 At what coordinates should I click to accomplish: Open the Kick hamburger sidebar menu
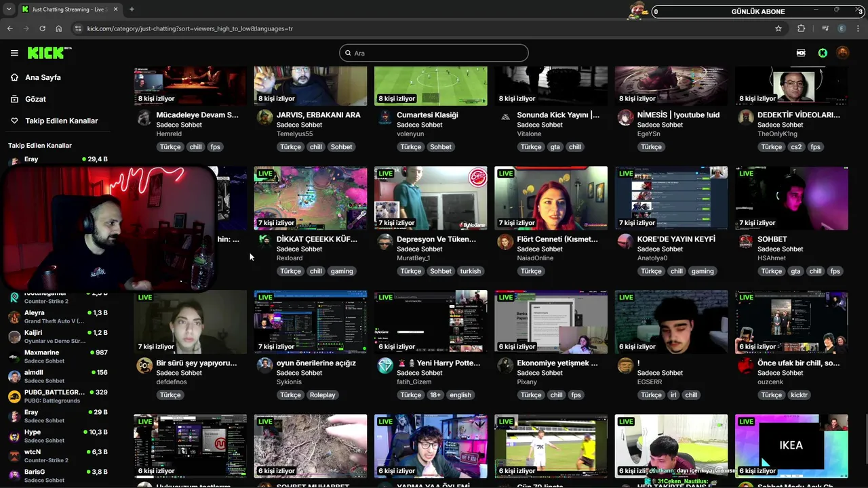[x=14, y=53]
